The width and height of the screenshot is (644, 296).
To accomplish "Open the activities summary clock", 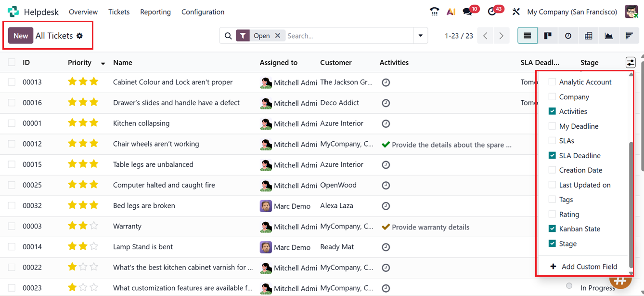I will 492,12.
